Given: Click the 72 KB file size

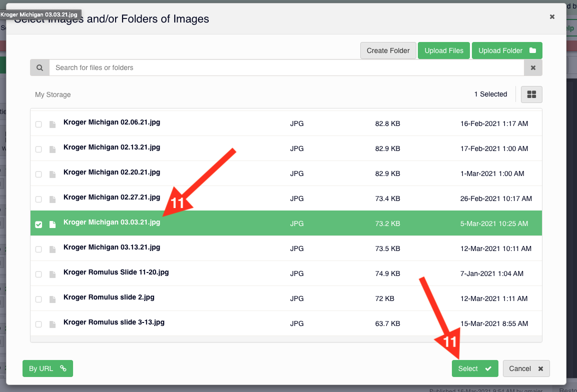Looking at the screenshot, I should (384, 299).
